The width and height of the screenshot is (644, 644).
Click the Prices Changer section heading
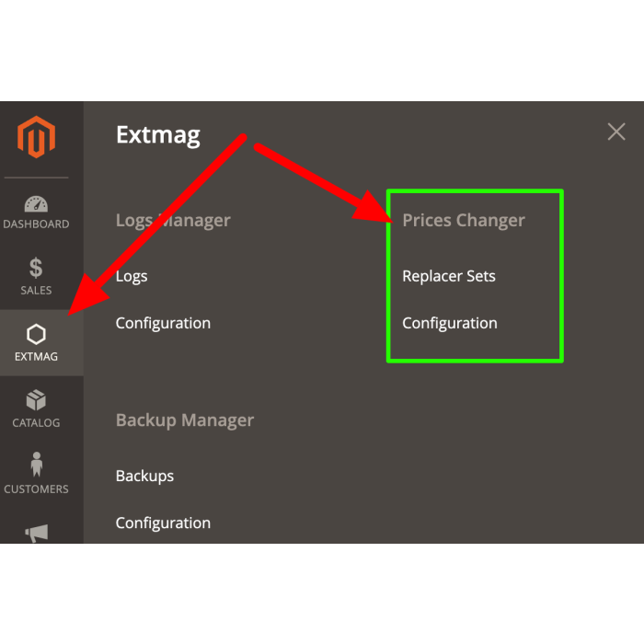pyautogui.click(x=464, y=221)
